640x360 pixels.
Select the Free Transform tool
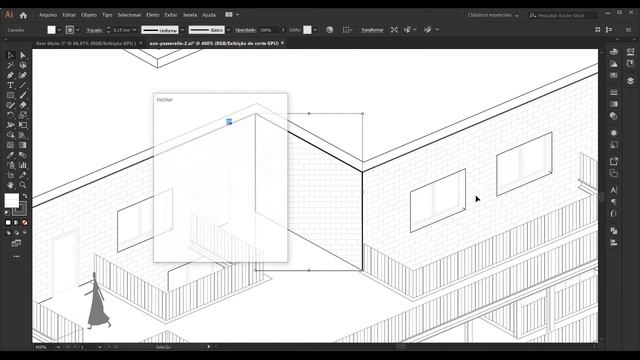[x=23, y=125]
